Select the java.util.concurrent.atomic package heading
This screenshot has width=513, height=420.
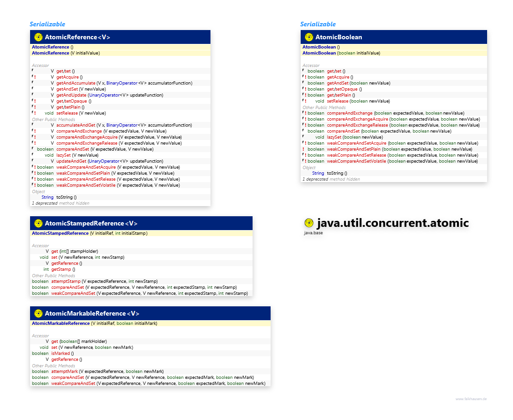tap(393, 223)
